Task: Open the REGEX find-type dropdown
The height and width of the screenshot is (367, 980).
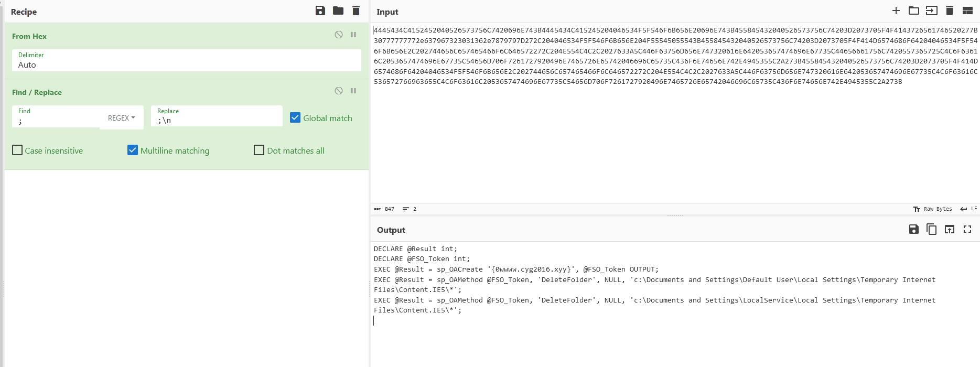Action: click(122, 118)
